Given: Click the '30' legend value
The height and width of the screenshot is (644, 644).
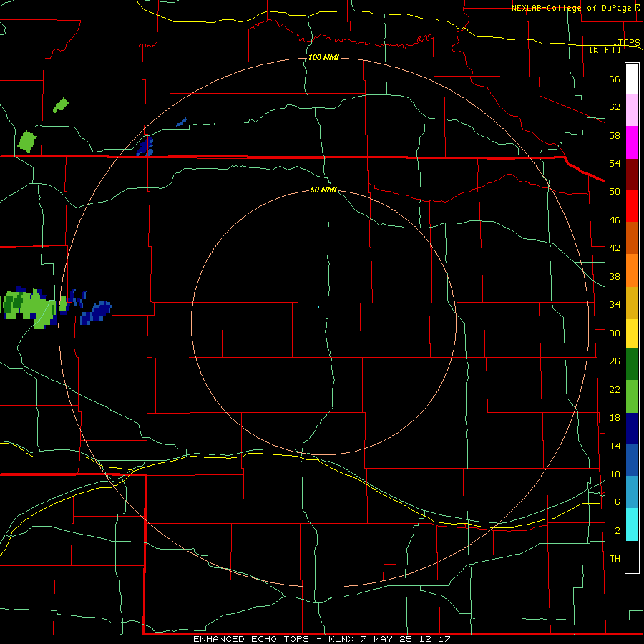Looking at the screenshot, I should pyautogui.click(x=615, y=333).
